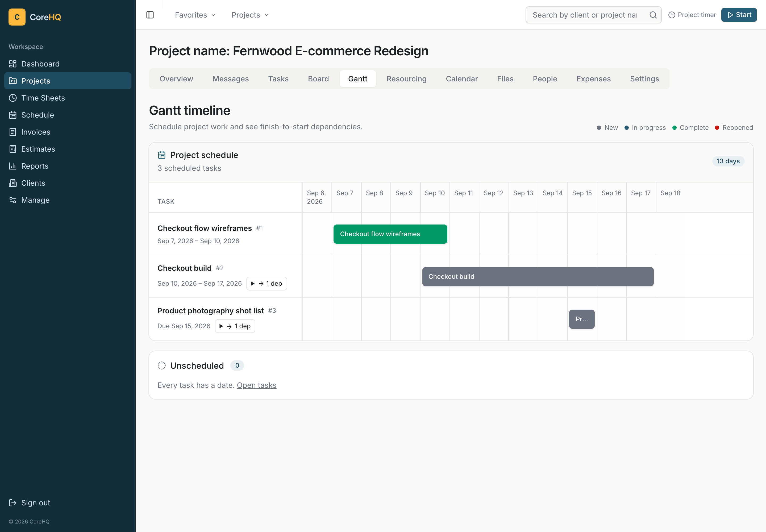Click the Product photography shot list title
This screenshot has width=766, height=532.
tap(210, 311)
